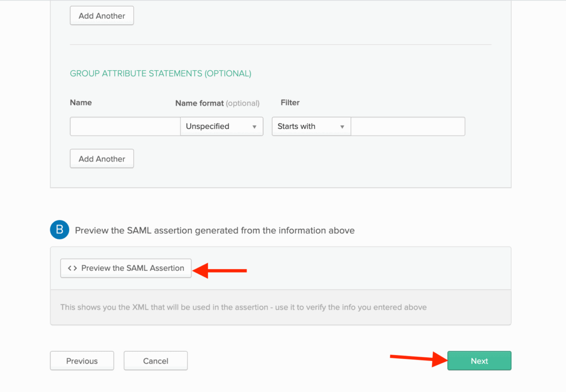The width and height of the screenshot is (566, 392).
Task: Open the Unspecified name format dropdown
Action: click(x=222, y=127)
